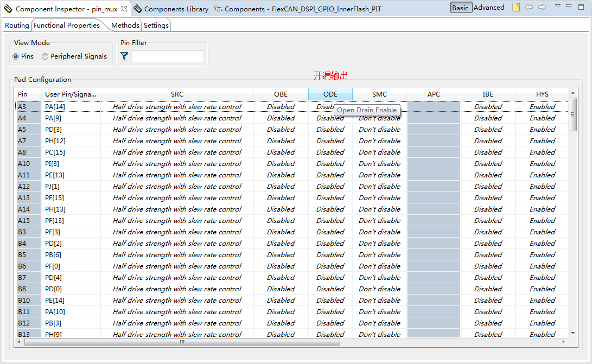
Task: Click the table's vertical scroll down arrow
Action: point(573,333)
